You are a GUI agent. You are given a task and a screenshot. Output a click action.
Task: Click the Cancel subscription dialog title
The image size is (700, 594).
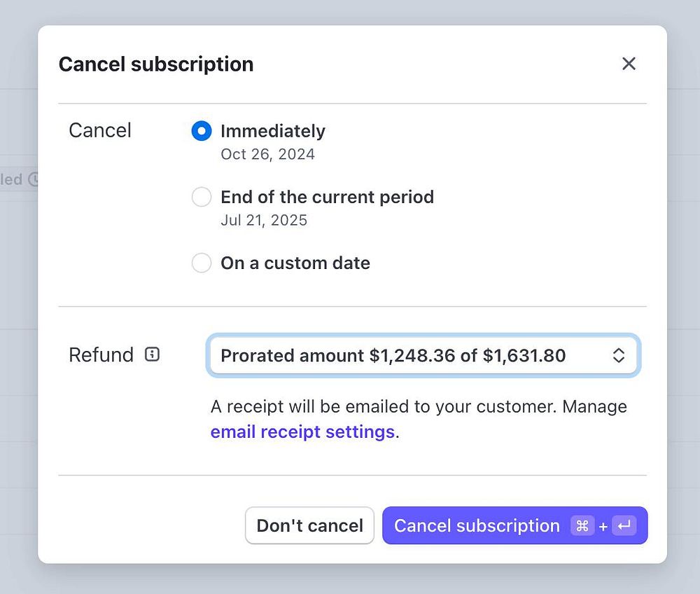point(156,64)
